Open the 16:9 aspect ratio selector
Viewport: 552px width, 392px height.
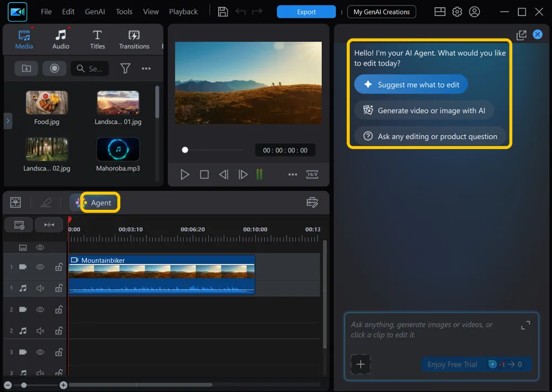click(312, 174)
